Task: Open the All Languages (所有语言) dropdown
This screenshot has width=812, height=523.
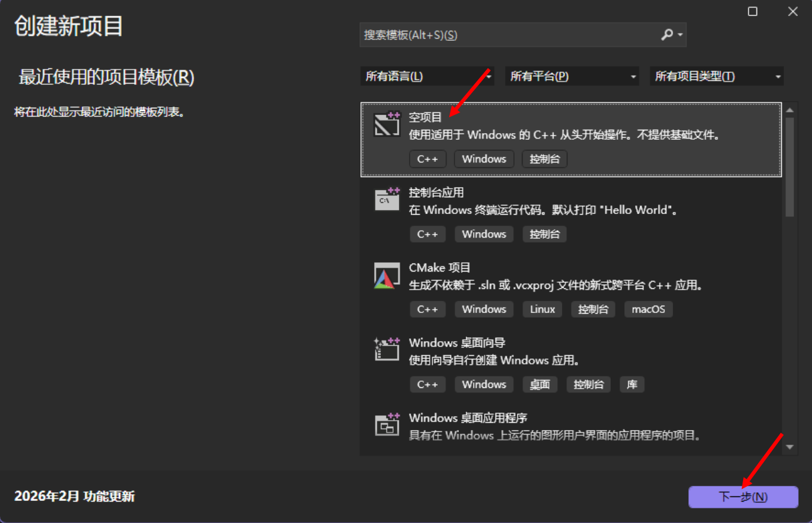Action: point(427,77)
